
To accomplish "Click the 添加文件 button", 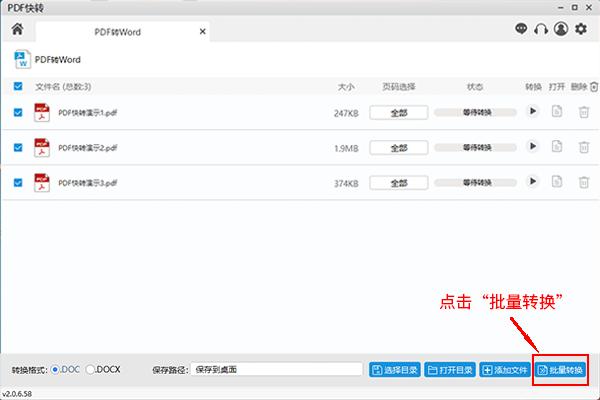I will click(505, 370).
